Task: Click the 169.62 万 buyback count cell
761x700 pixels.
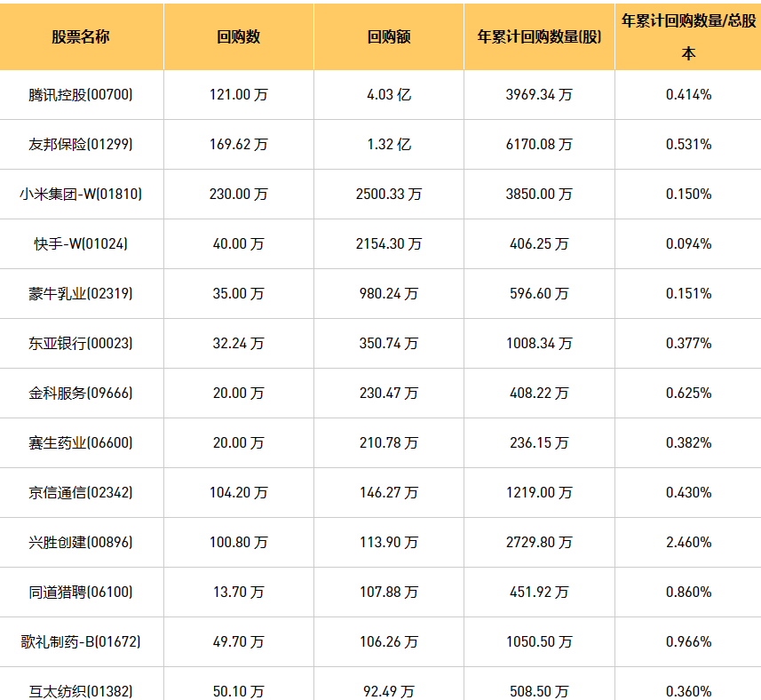Action: pos(238,144)
